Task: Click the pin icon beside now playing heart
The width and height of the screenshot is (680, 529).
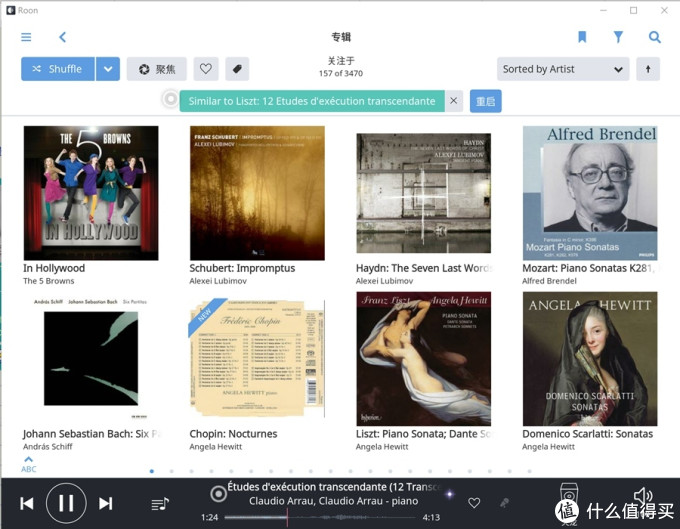Action: click(504, 503)
